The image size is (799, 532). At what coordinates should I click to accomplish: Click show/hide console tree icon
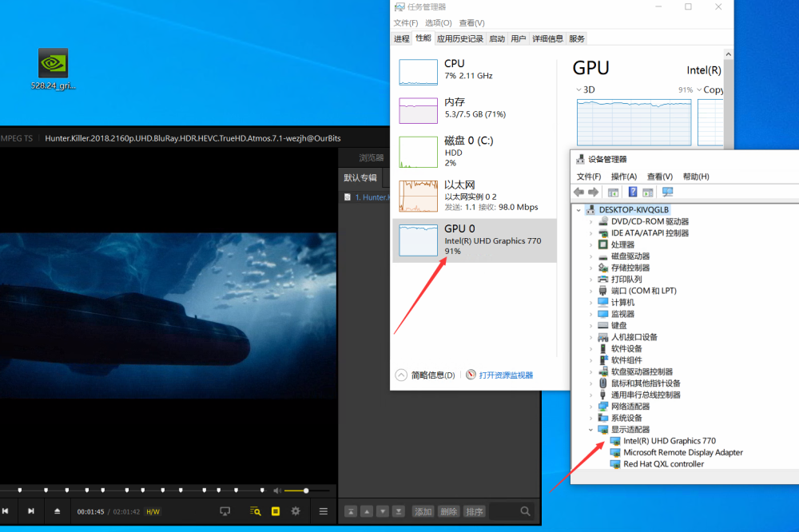click(x=613, y=192)
